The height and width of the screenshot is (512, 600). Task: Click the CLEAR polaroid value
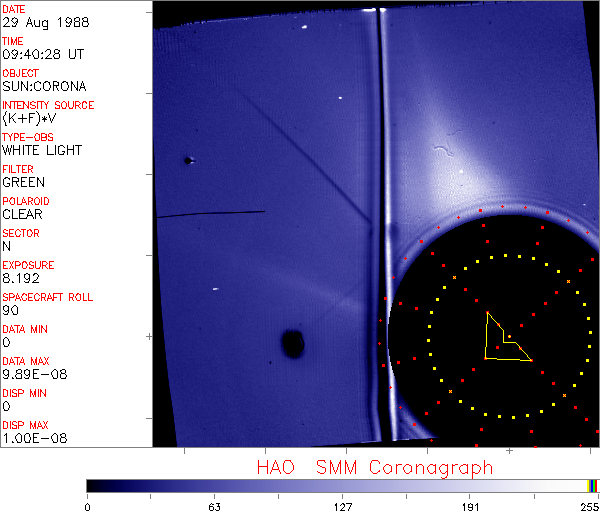tap(23, 214)
